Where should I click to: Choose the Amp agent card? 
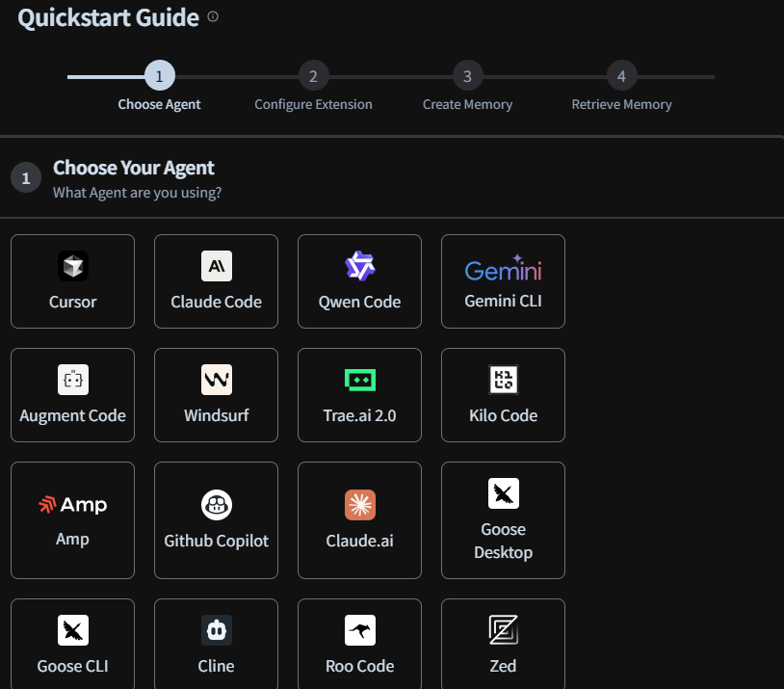tap(72, 519)
